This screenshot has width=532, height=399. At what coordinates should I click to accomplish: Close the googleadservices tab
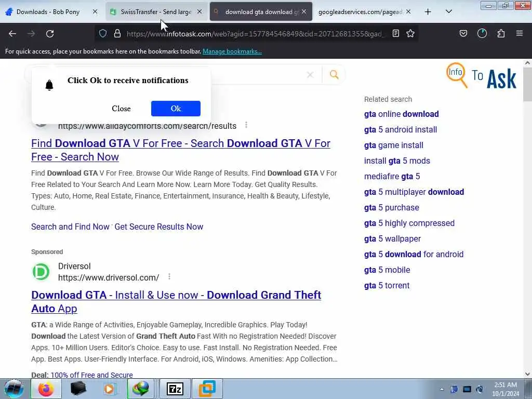point(408,11)
